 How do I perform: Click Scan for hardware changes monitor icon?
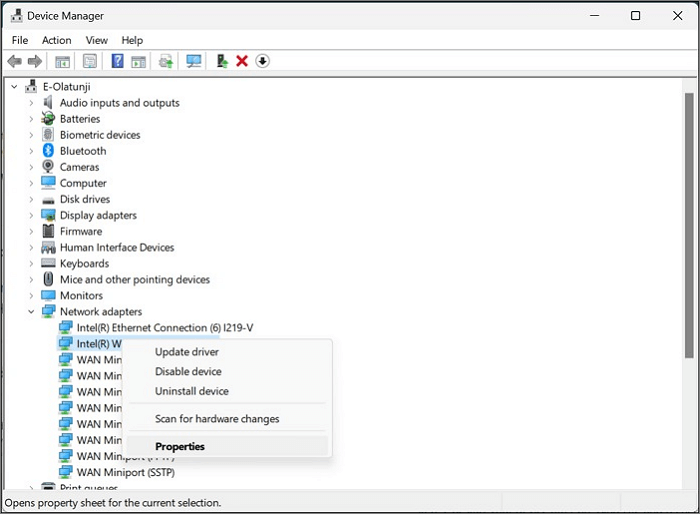point(194,61)
